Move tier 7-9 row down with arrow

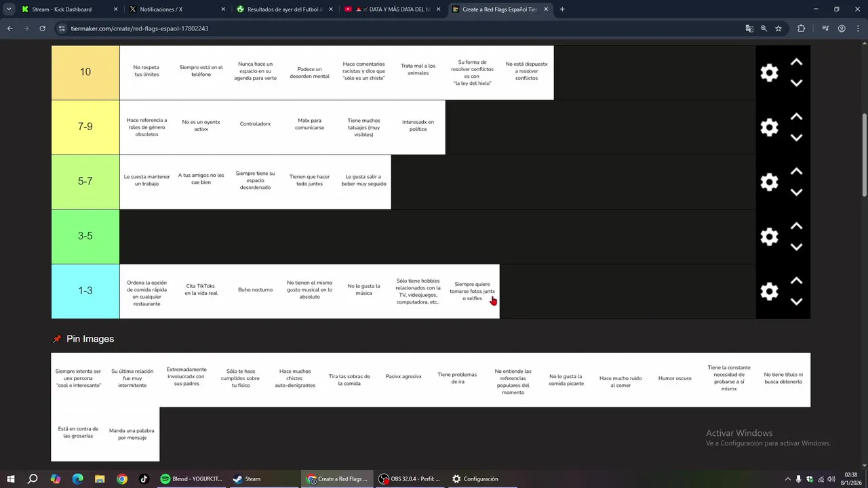click(797, 138)
